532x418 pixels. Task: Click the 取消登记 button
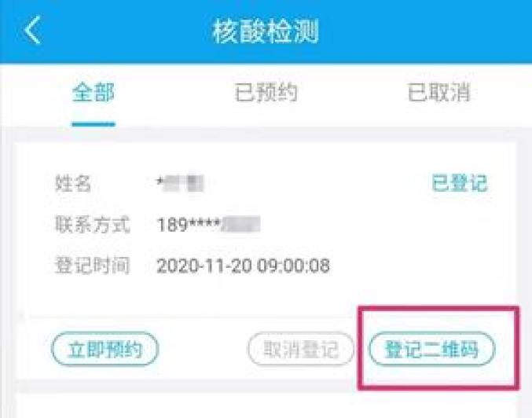pyautogui.click(x=301, y=349)
